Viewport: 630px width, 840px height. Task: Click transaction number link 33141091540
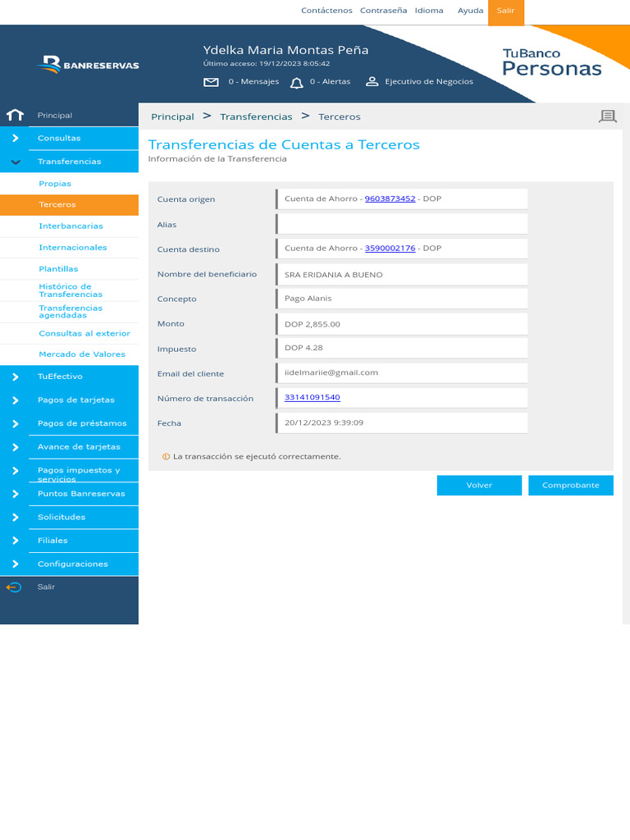click(313, 397)
